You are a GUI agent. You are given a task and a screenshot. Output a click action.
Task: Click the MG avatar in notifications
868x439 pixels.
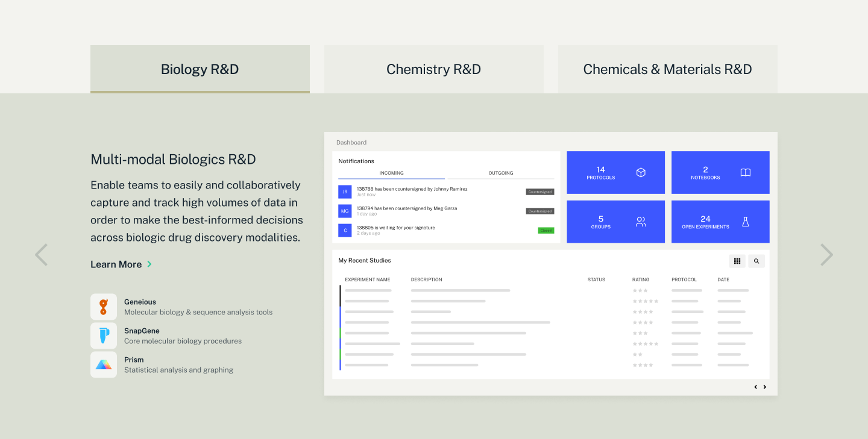(x=345, y=211)
